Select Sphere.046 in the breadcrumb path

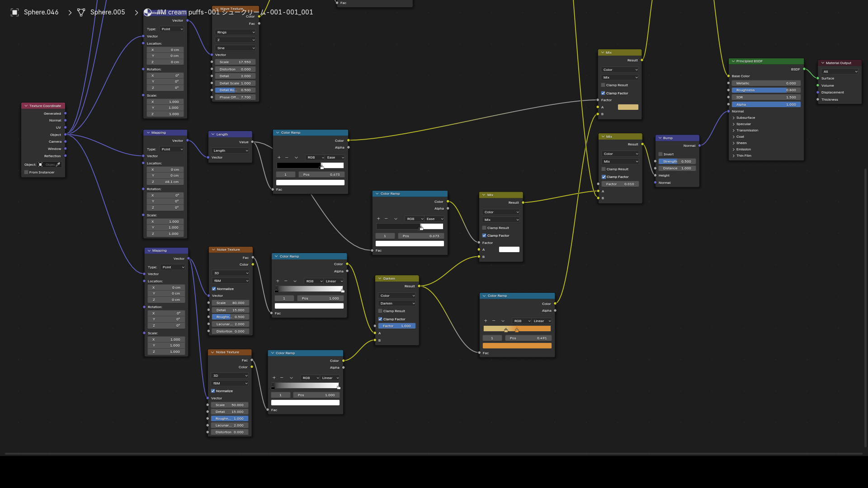pos(41,12)
